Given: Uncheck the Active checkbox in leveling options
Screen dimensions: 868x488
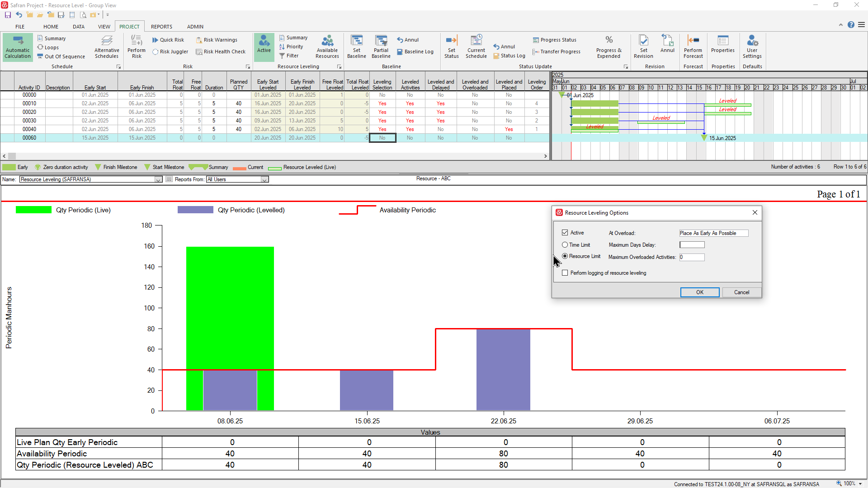Looking at the screenshot, I should (x=565, y=233).
